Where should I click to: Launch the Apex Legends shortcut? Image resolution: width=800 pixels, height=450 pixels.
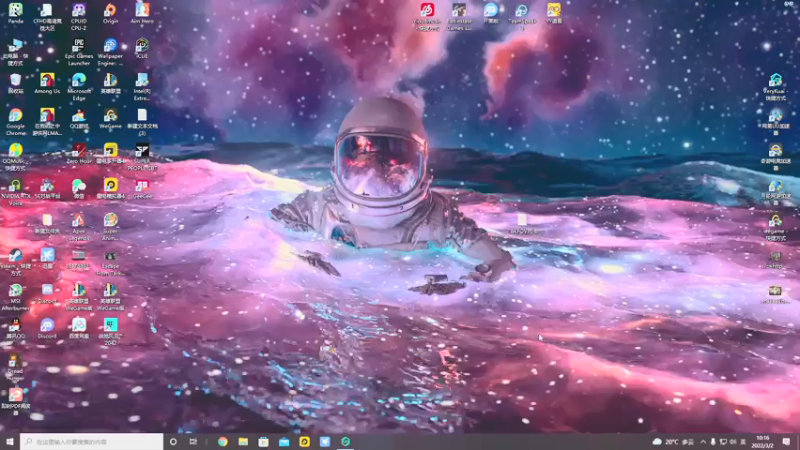click(79, 227)
